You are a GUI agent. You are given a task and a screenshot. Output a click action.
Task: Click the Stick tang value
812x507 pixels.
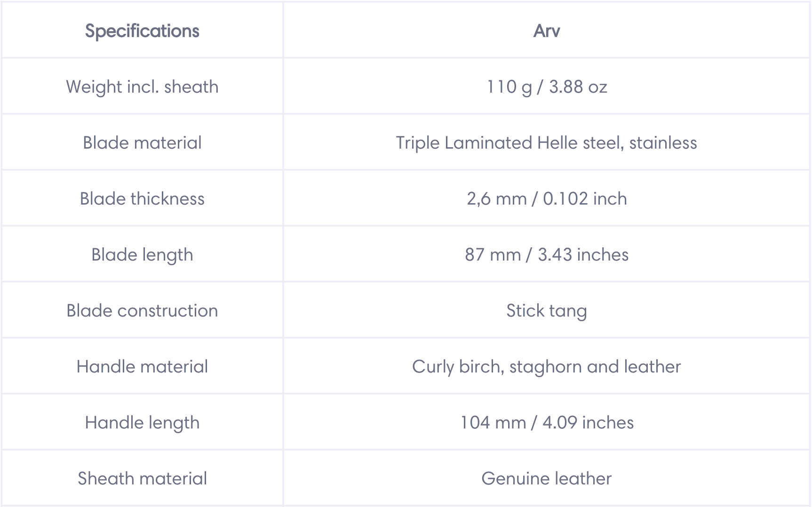pyautogui.click(x=547, y=311)
